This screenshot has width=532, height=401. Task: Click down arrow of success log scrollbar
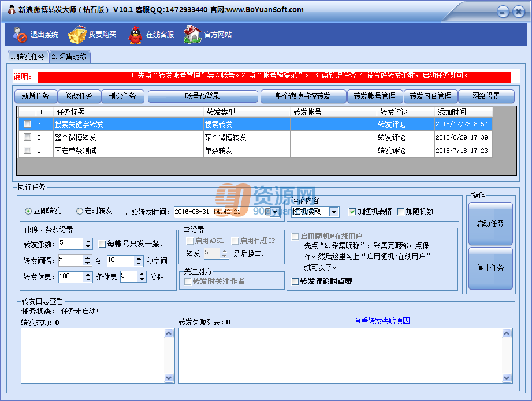point(169,377)
